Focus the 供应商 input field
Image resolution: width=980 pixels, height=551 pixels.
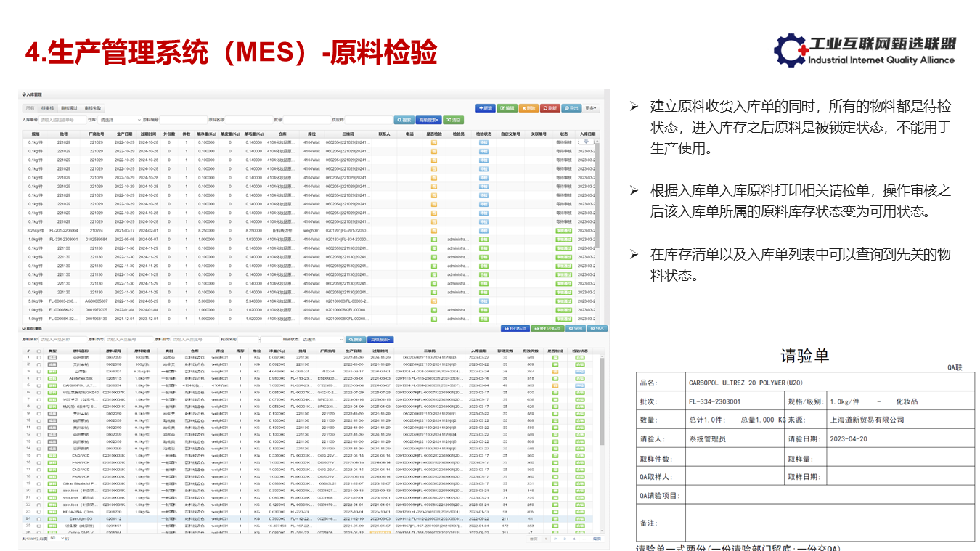368,120
